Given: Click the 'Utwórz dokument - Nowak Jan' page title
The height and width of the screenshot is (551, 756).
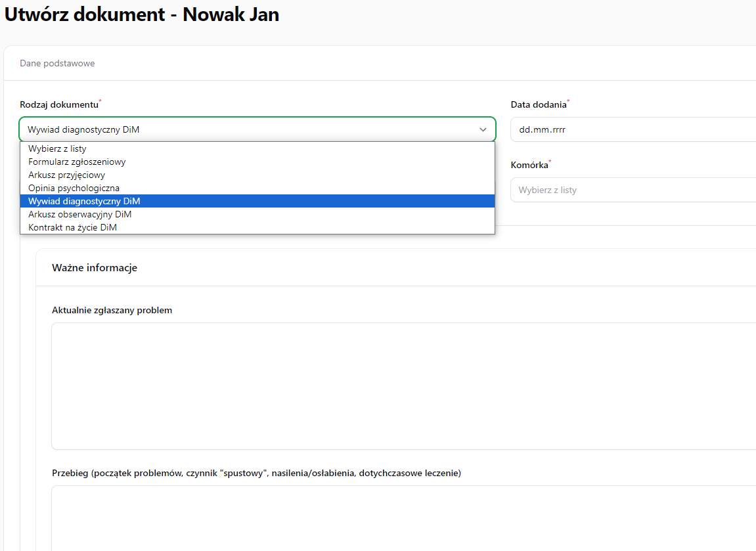Looking at the screenshot, I should (x=142, y=15).
